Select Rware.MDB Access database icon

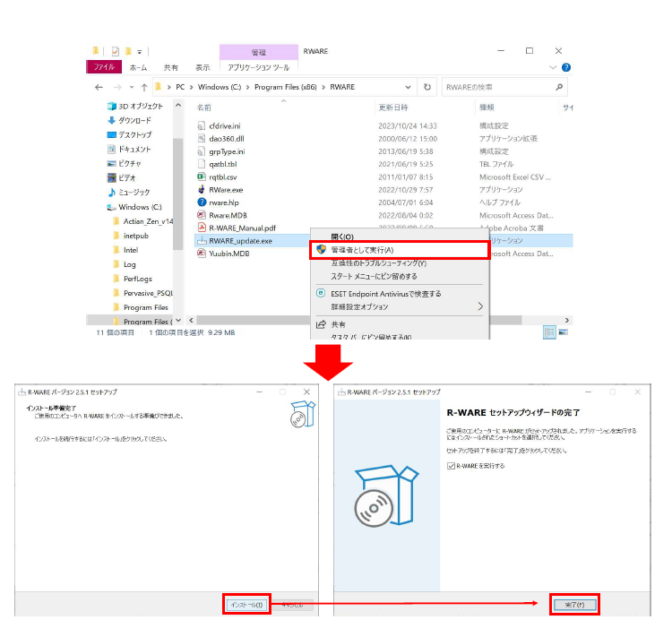(202, 215)
